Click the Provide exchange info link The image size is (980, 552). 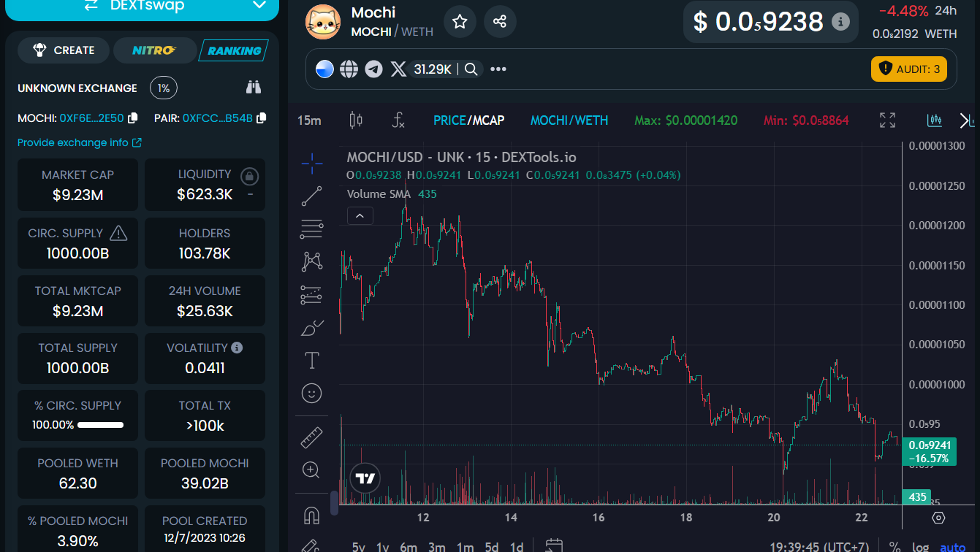pyautogui.click(x=73, y=142)
